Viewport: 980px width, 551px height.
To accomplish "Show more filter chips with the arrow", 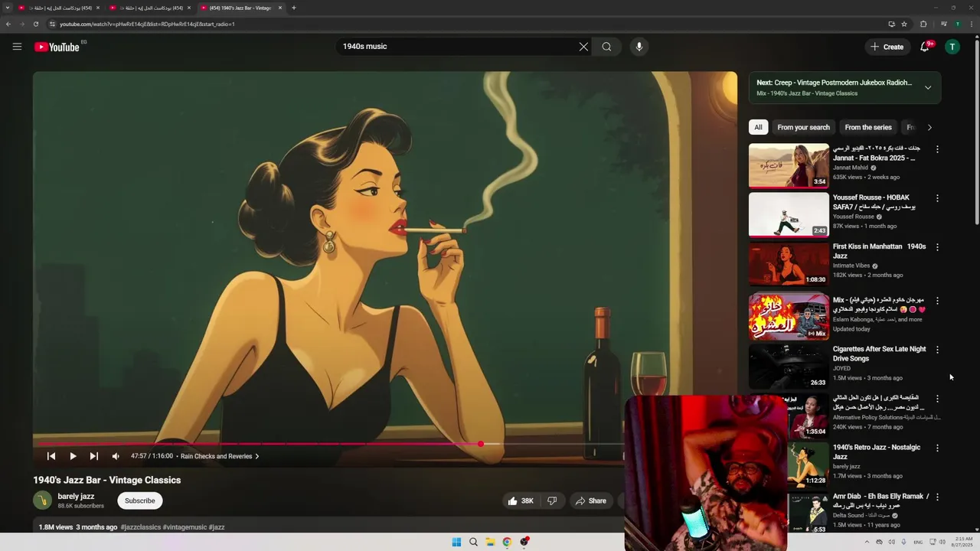I will (929, 127).
